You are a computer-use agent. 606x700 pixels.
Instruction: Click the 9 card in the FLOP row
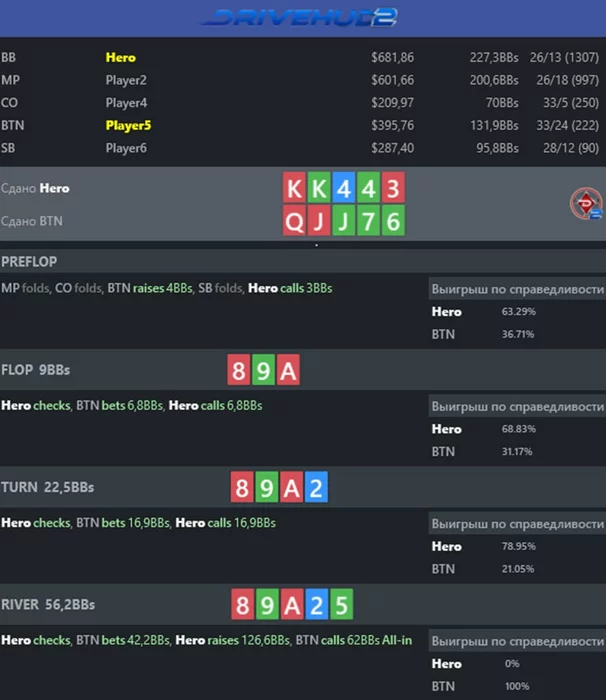pyautogui.click(x=263, y=370)
